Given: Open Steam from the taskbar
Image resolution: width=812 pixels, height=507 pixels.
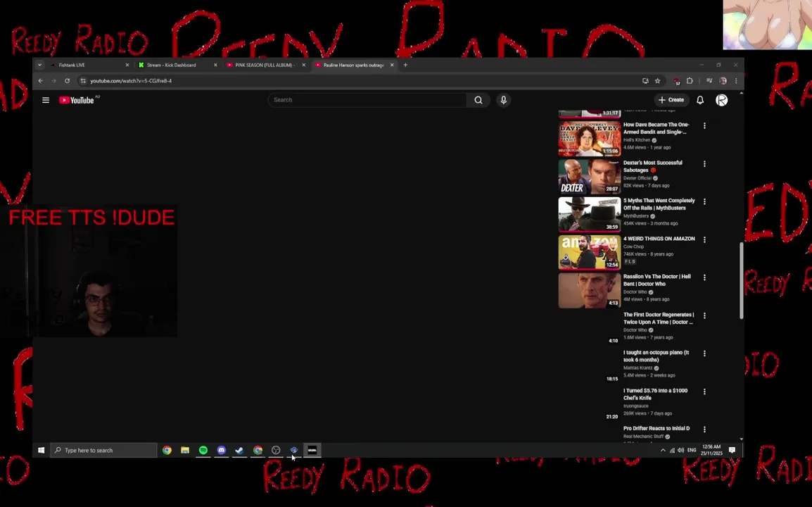Looking at the screenshot, I should (x=239, y=450).
